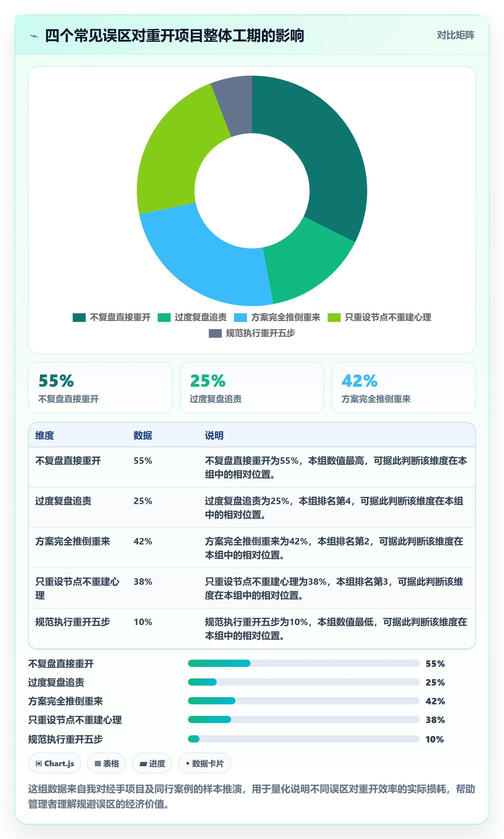The width and height of the screenshot is (504, 839).
Task: Click the Chart.js tag chip
Action: tap(55, 763)
